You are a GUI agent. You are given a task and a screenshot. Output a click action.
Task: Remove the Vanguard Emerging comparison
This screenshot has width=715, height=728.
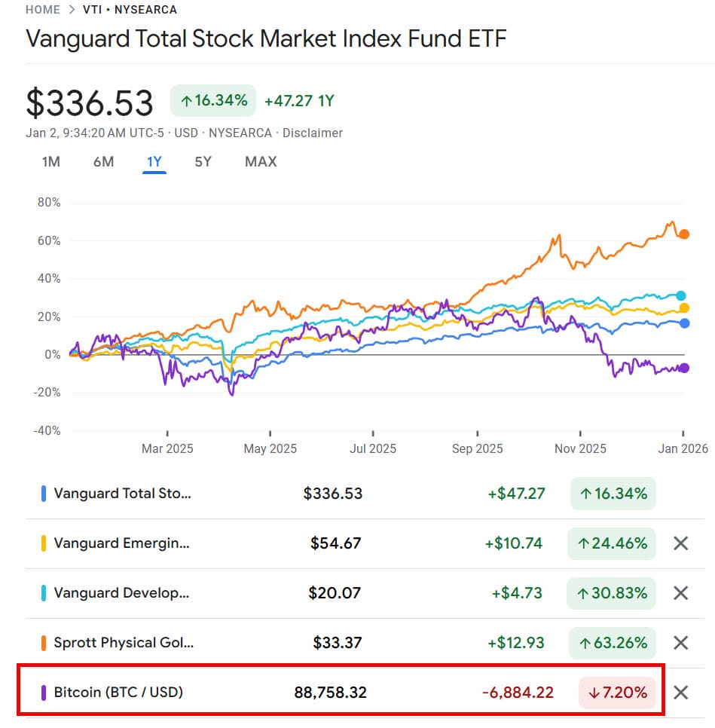(681, 543)
